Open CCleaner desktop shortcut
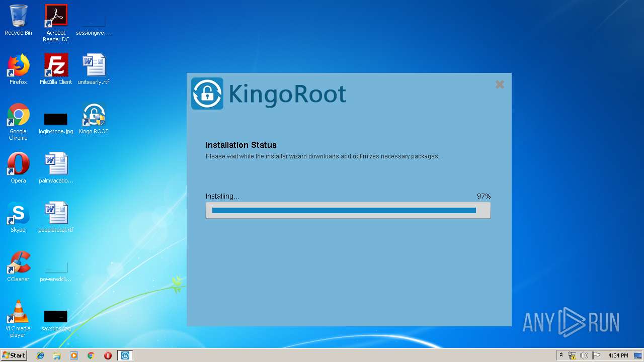The width and height of the screenshot is (644, 362). tap(18, 266)
